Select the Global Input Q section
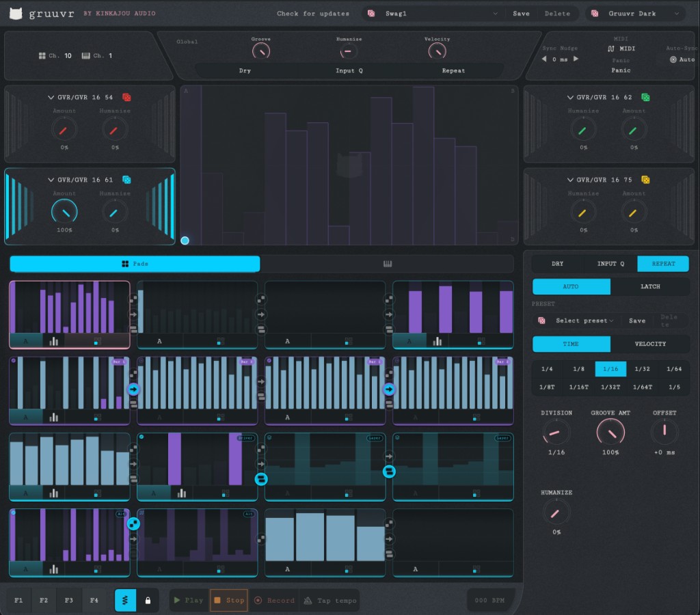 [349, 70]
